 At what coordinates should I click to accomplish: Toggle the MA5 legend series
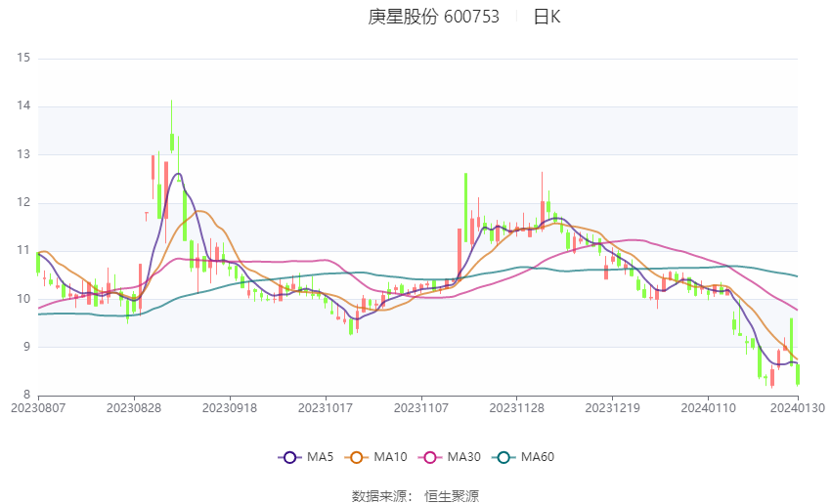[x=306, y=457]
